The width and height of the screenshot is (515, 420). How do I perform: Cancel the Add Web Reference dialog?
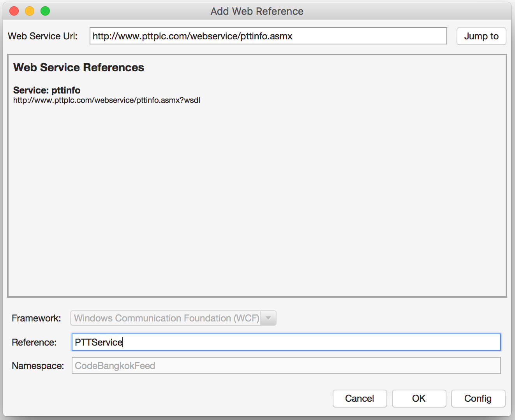(x=360, y=399)
